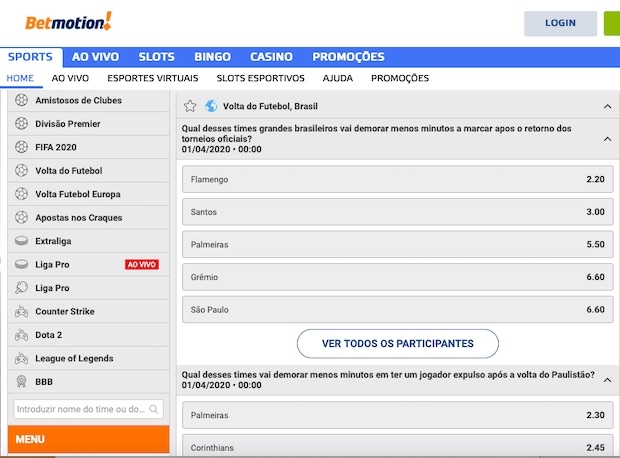620x458 pixels.
Task: Open the SLOTS tab in main navigation
Action: pyautogui.click(x=156, y=57)
